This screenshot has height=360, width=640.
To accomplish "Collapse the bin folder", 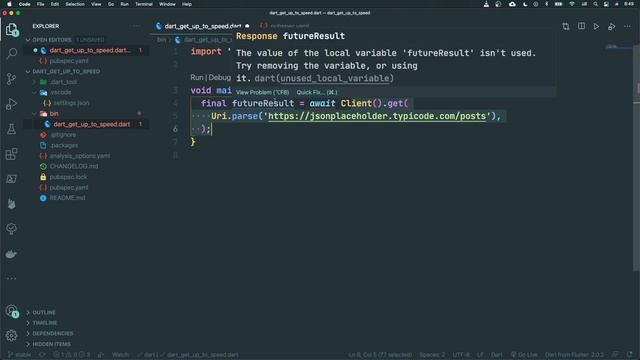I will pyautogui.click(x=53, y=113).
